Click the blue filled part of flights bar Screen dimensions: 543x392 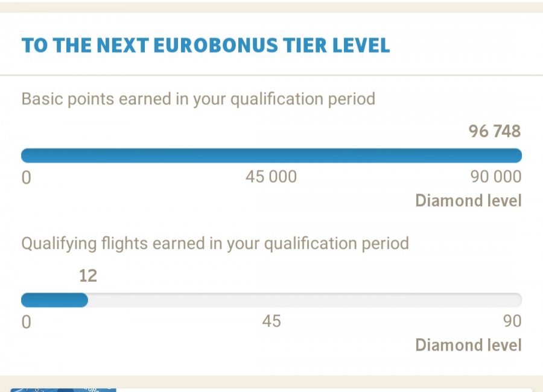click(x=54, y=300)
